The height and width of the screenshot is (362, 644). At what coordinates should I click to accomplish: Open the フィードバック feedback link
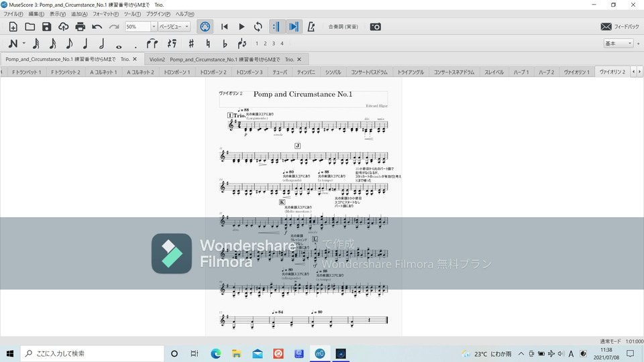(619, 27)
